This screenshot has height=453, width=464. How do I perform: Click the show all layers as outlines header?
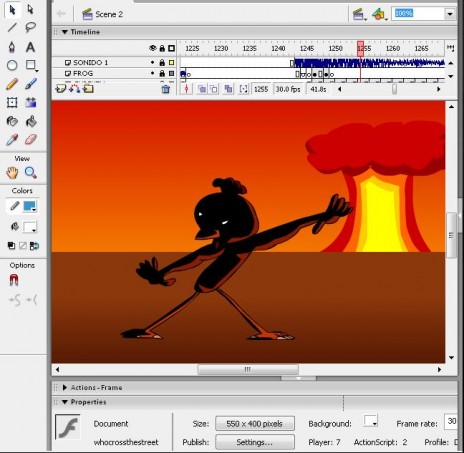tap(171, 48)
